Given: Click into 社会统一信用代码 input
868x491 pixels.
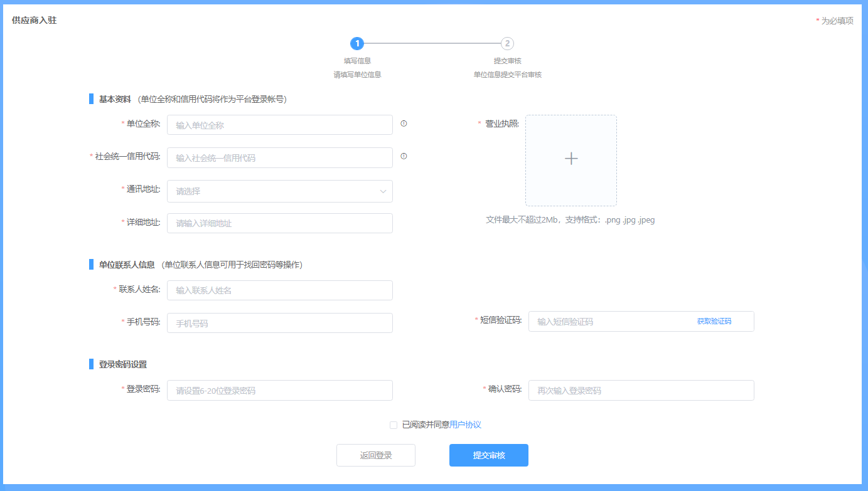Looking at the screenshot, I should point(279,158).
